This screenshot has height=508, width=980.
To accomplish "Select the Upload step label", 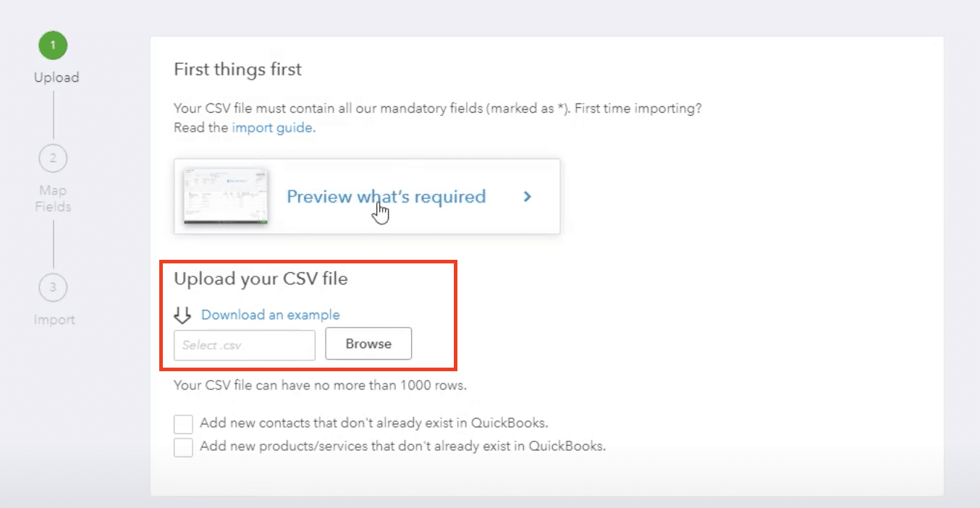I will click(x=56, y=77).
